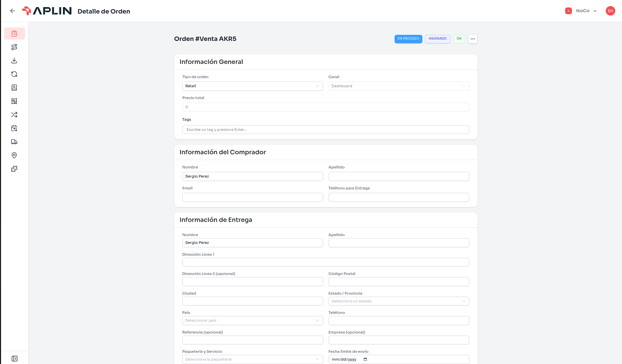Toggle the sidebar expand panel icon

point(15,359)
